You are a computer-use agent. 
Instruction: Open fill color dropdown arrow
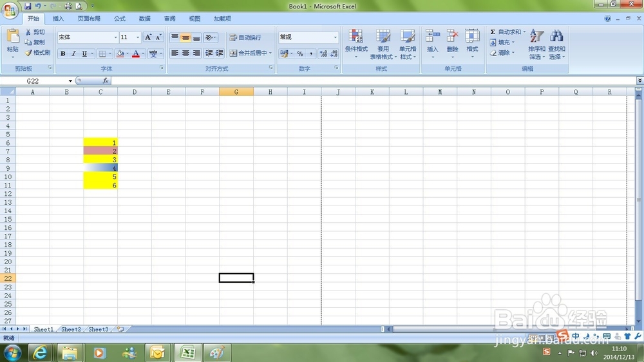pyautogui.click(x=128, y=54)
